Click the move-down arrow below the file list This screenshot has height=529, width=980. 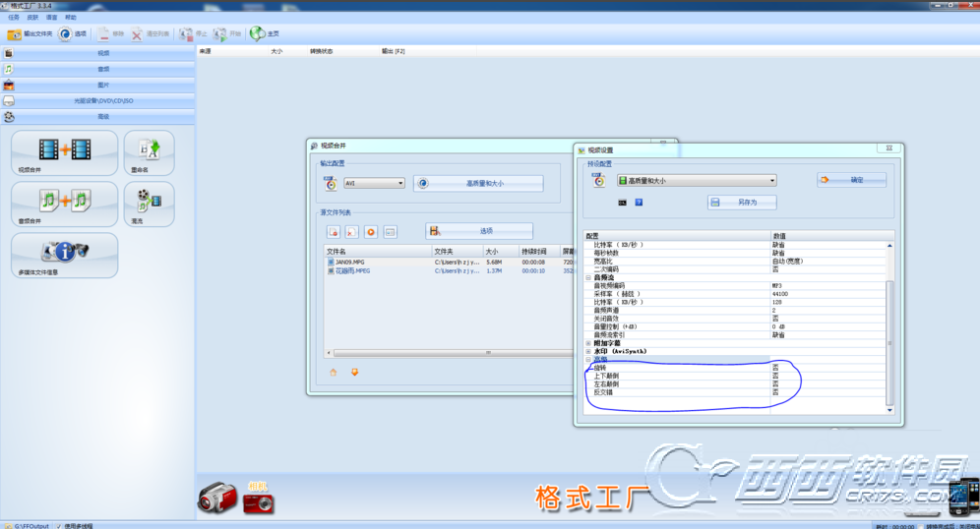(x=354, y=372)
